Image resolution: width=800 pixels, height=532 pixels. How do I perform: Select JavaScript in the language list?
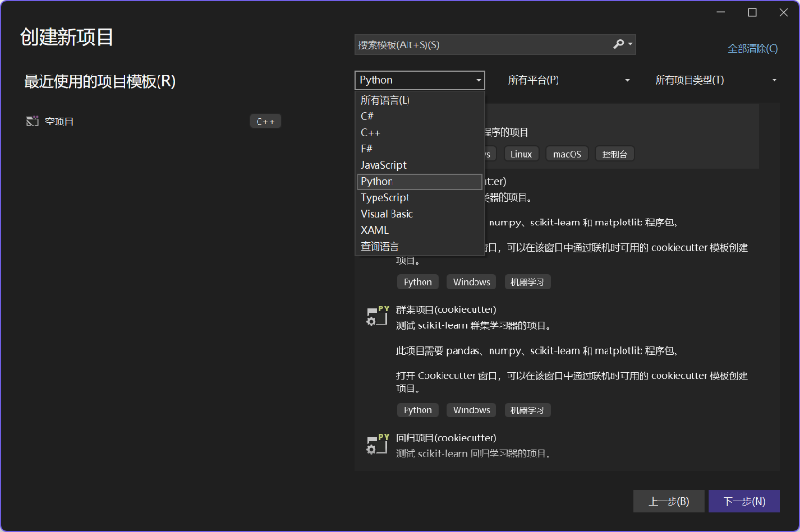pyautogui.click(x=420, y=165)
